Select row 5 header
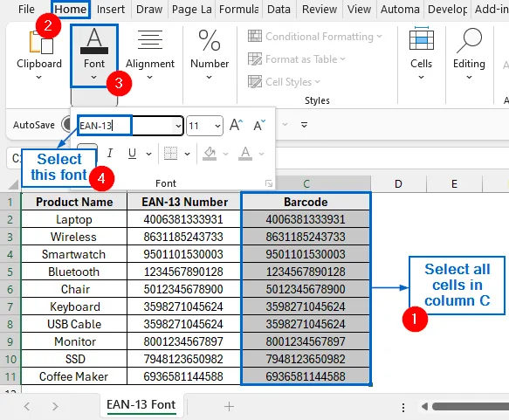The height and width of the screenshot is (420, 509). click(x=10, y=272)
